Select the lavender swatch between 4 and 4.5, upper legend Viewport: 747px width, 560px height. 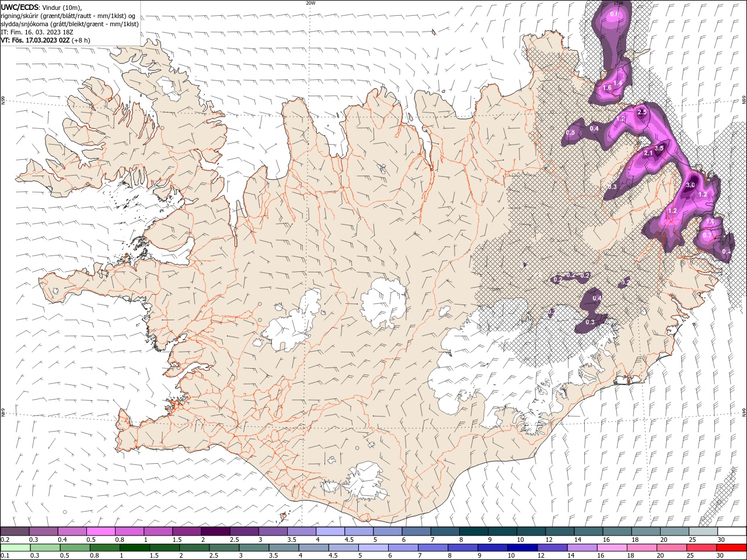click(330, 531)
